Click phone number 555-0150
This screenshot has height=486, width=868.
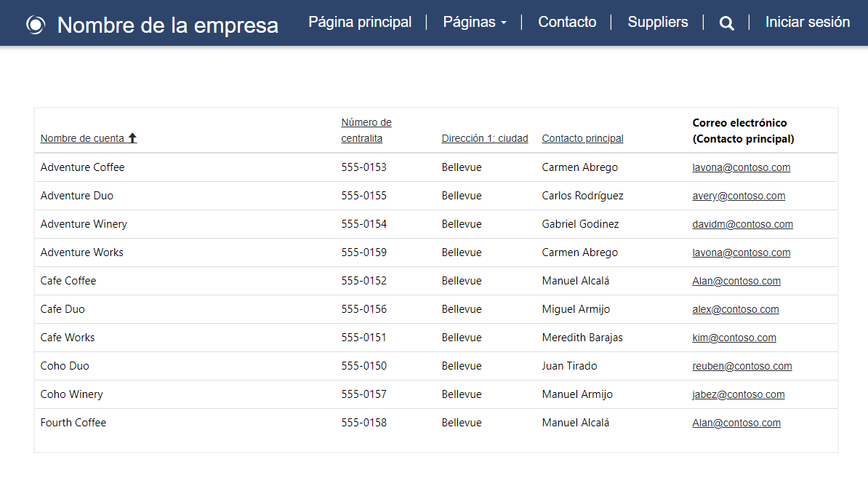(x=363, y=366)
